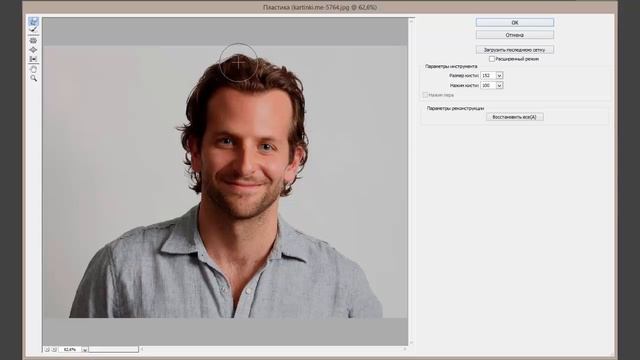Viewport: 640px width, 360px height.
Task: Click the brush pressure value field
Action: (x=488, y=85)
